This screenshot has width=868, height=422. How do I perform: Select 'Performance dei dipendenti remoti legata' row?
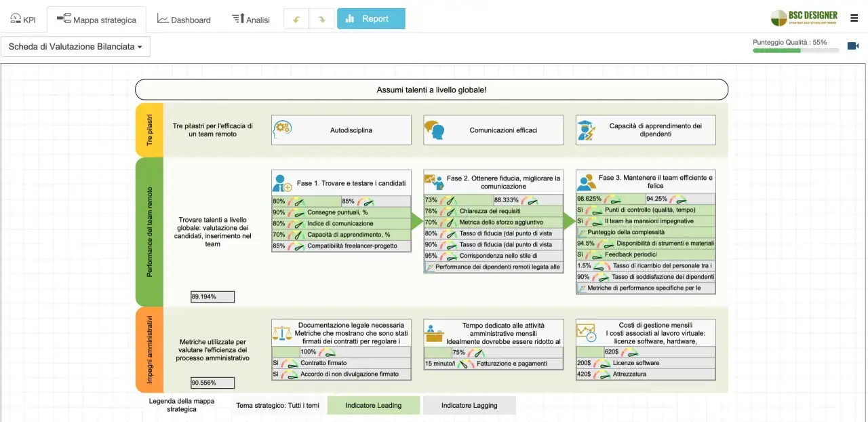pos(493,267)
